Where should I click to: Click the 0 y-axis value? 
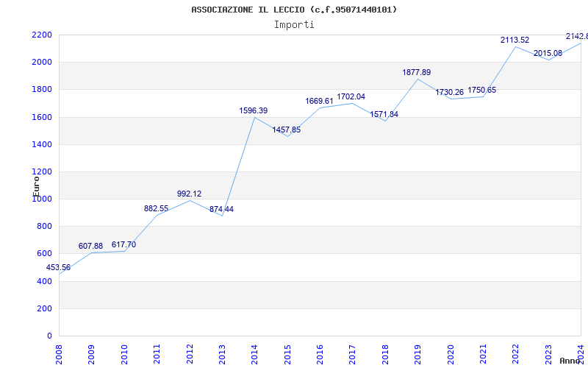click(x=49, y=336)
